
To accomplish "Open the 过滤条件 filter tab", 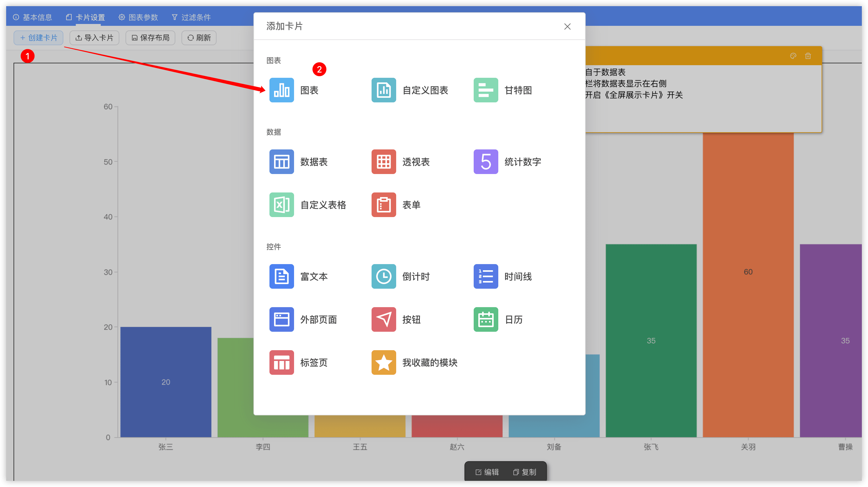I will click(191, 17).
